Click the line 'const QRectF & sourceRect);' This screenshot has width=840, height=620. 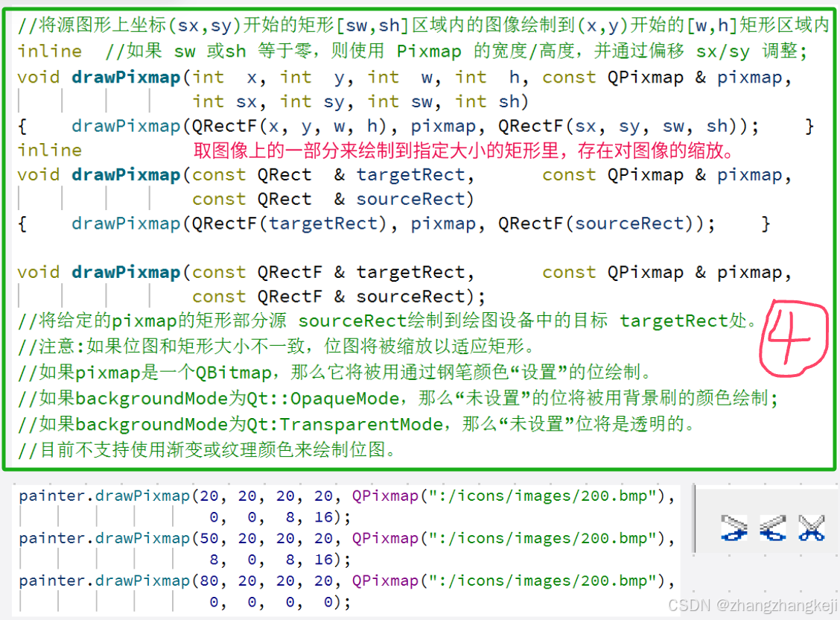[x=339, y=297]
